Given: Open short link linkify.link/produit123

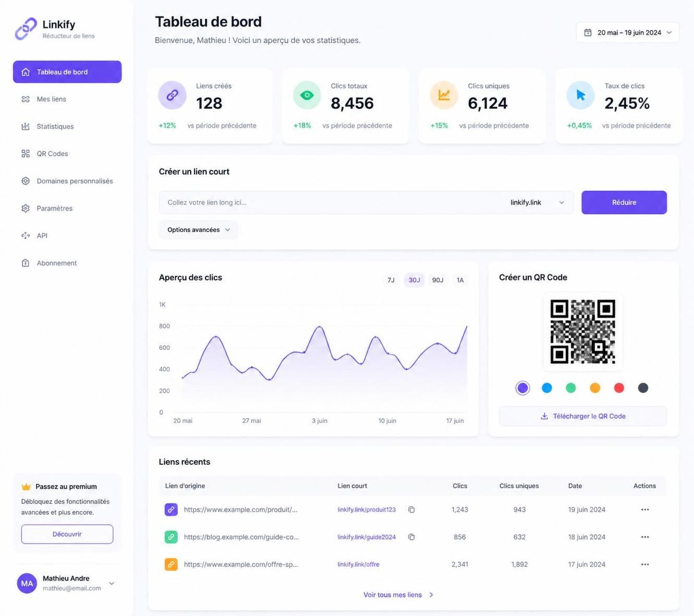Looking at the screenshot, I should pyautogui.click(x=367, y=510).
